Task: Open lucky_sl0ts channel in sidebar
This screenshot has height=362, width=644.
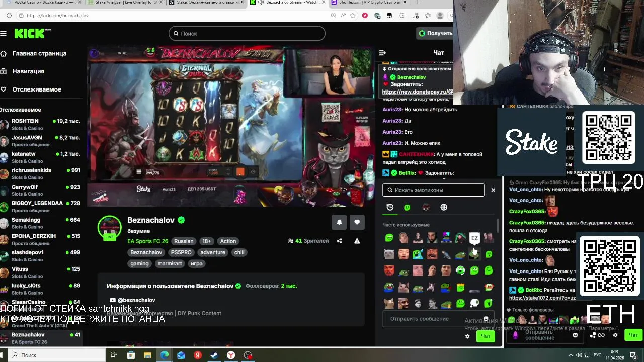Action: [x=41, y=289]
